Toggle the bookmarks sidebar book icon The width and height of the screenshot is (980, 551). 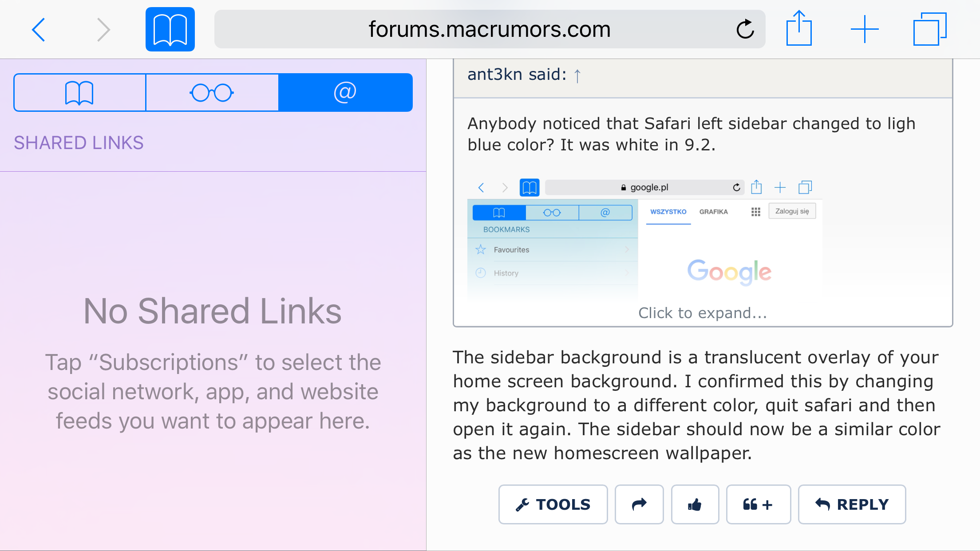tap(170, 30)
